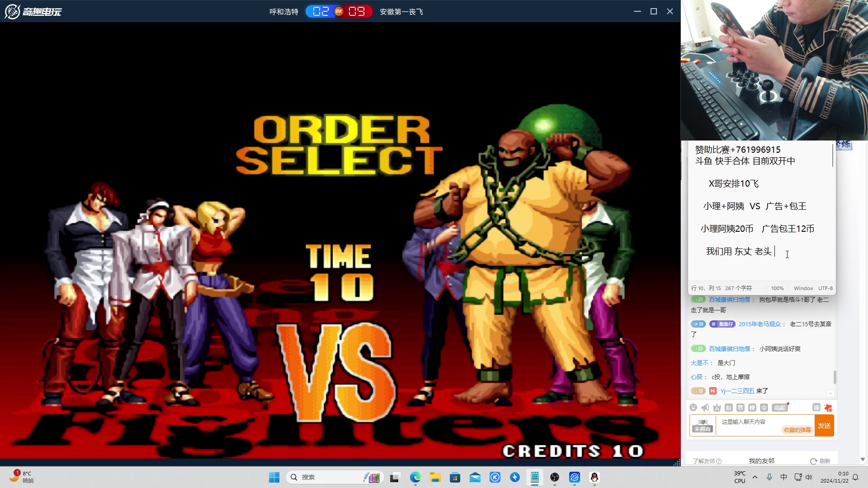Open the Mail app from taskbar
868x488 pixels.
475,477
